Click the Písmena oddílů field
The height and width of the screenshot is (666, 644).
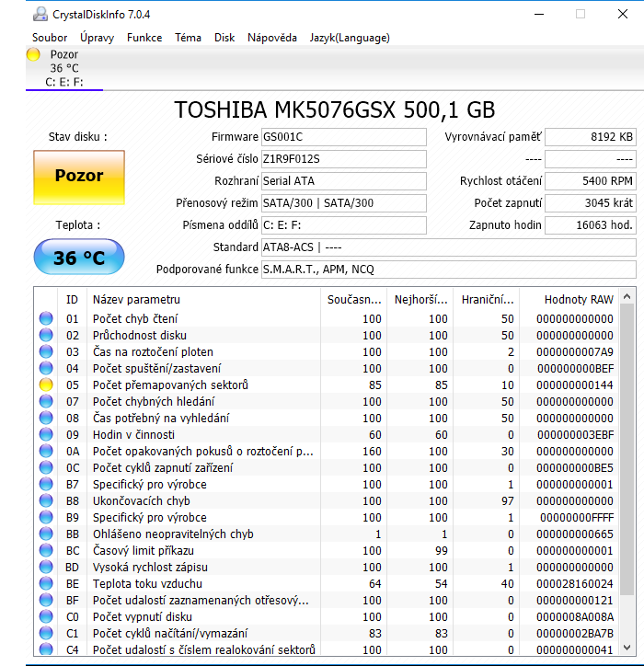pos(344,225)
